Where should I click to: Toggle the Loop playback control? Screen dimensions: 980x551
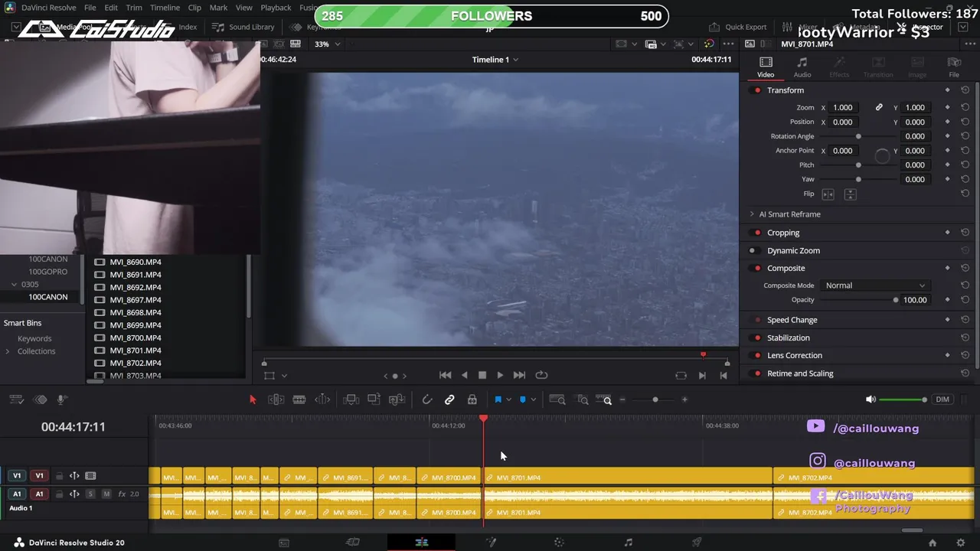(541, 375)
